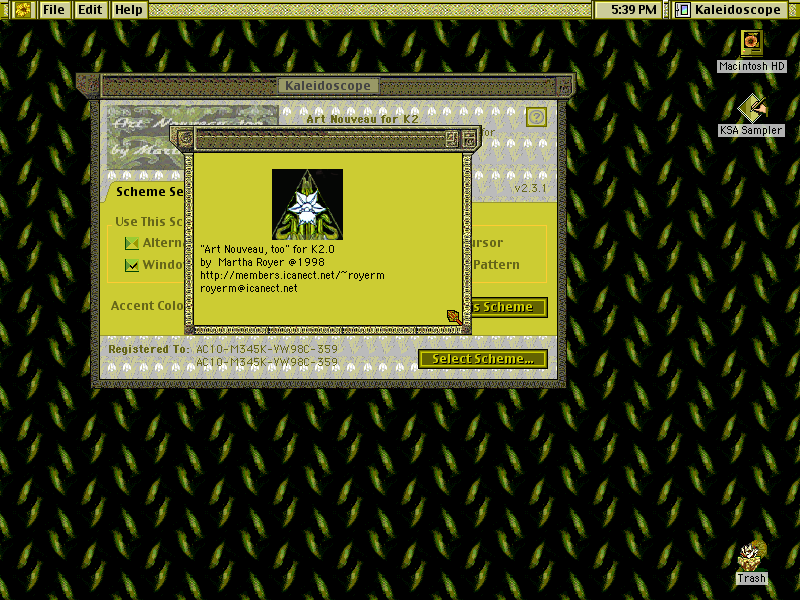Click the "by Martha Royer @1998" line
The image size is (800, 600).
[262, 262]
